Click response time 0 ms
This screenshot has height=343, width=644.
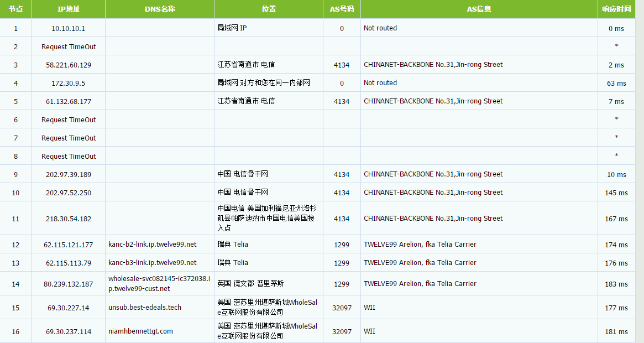tap(616, 28)
